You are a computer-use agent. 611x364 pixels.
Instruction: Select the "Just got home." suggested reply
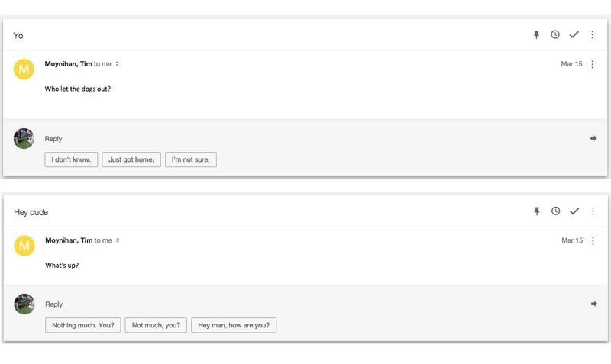pyautogui.click(x=131, y=159)
